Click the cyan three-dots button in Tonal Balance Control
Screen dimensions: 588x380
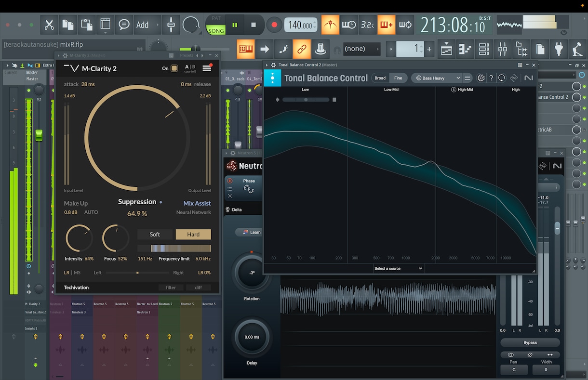[x=272, y=78]
